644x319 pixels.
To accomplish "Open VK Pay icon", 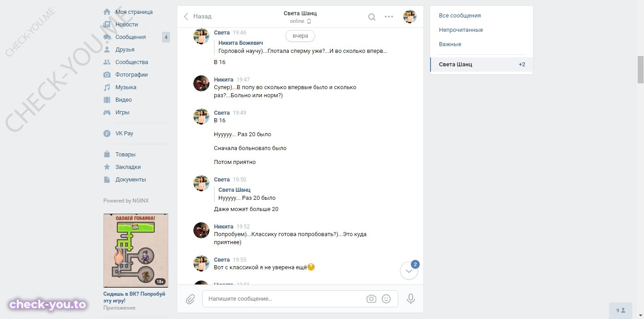I will 107,134.
